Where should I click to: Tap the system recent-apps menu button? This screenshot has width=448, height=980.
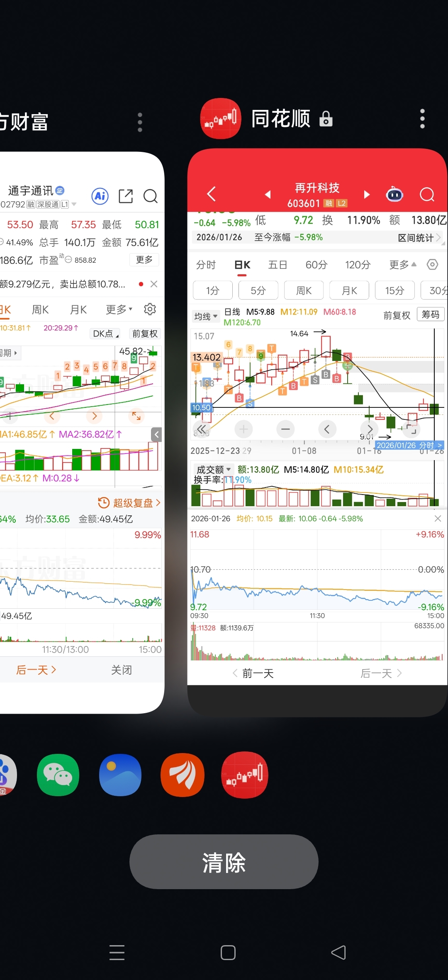(x=117, y=952)
